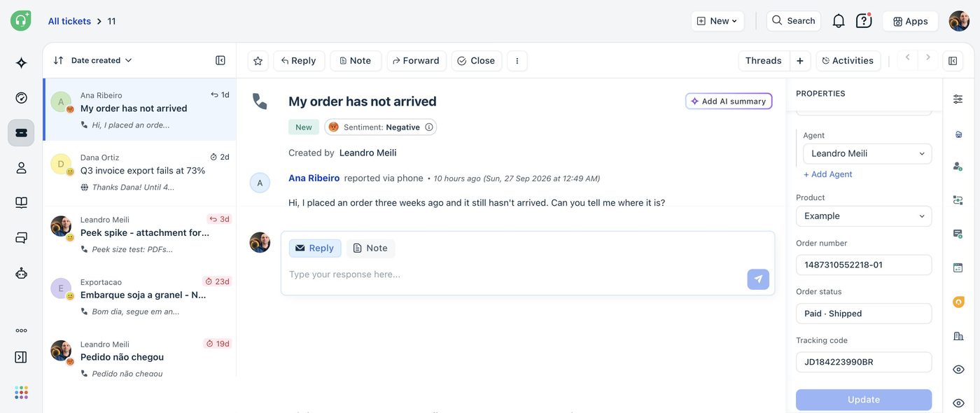The image size is (980, 413).
Task: Click the New status badge
Action: pos(304,127)
